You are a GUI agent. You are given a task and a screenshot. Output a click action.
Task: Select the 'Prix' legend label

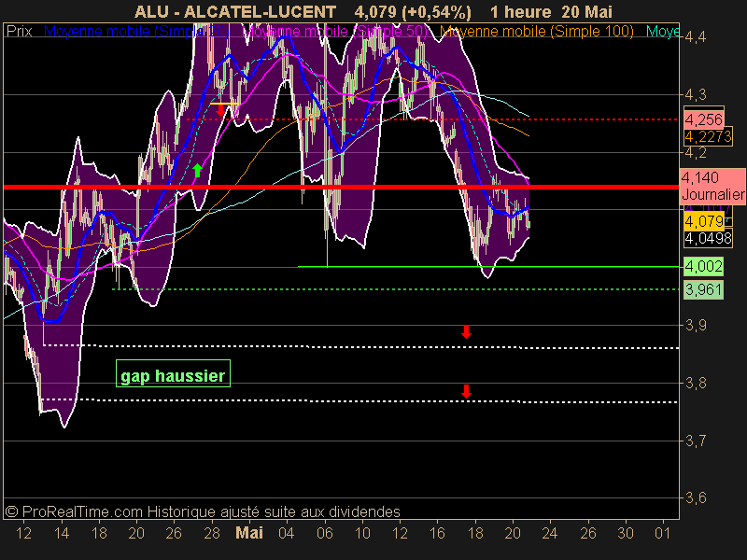(x=19, y=31)
